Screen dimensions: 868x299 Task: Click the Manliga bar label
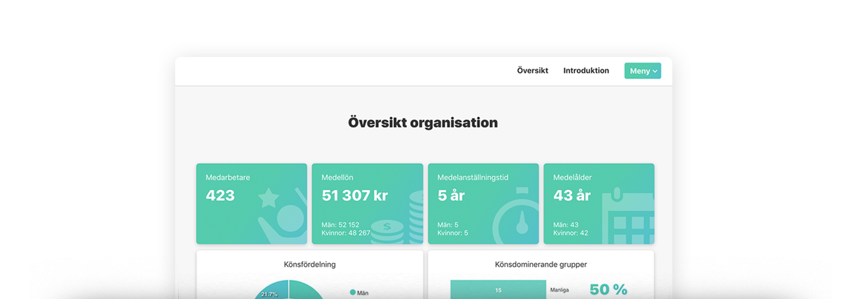point(559,290)
